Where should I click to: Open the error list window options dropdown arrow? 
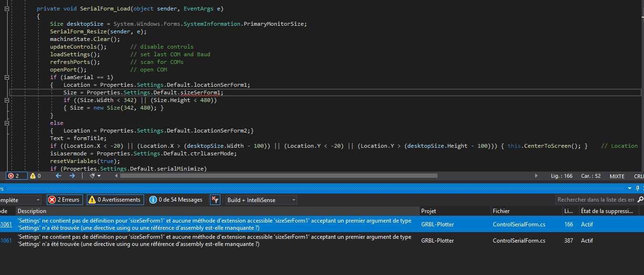click(x=630, y=189)
